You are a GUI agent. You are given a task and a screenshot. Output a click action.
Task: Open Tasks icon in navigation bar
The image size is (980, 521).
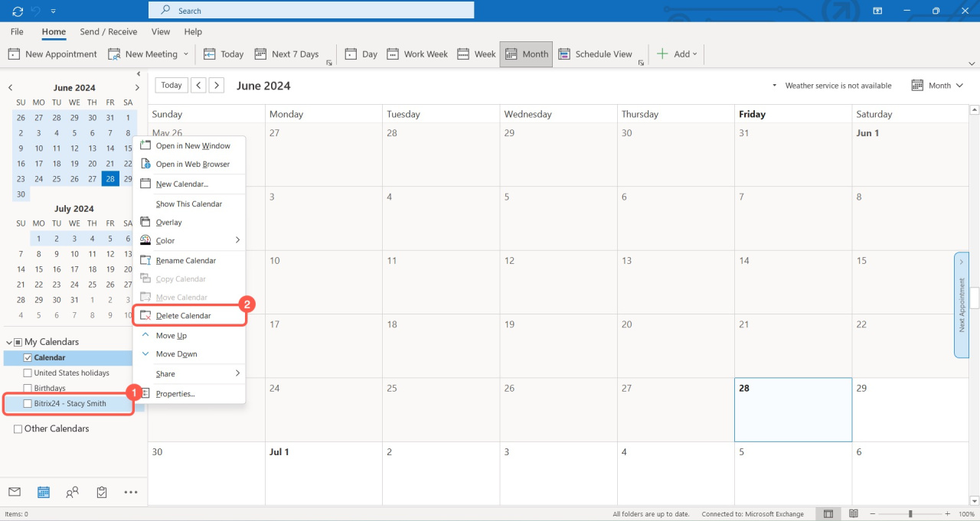click(102, 492)
